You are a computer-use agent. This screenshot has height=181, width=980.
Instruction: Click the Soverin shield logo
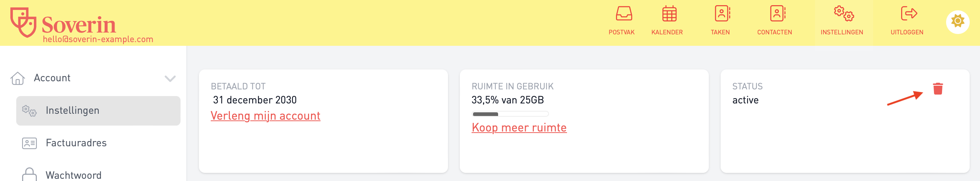23,22
